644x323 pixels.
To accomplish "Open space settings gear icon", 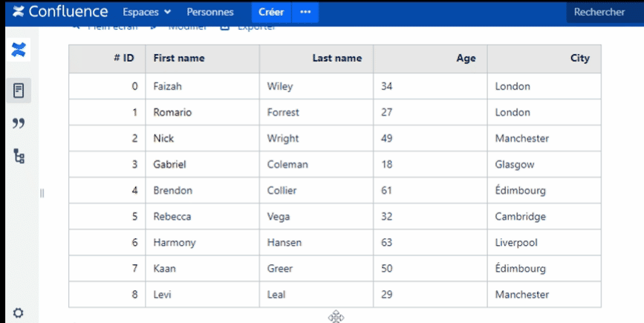I will point(19,313).
